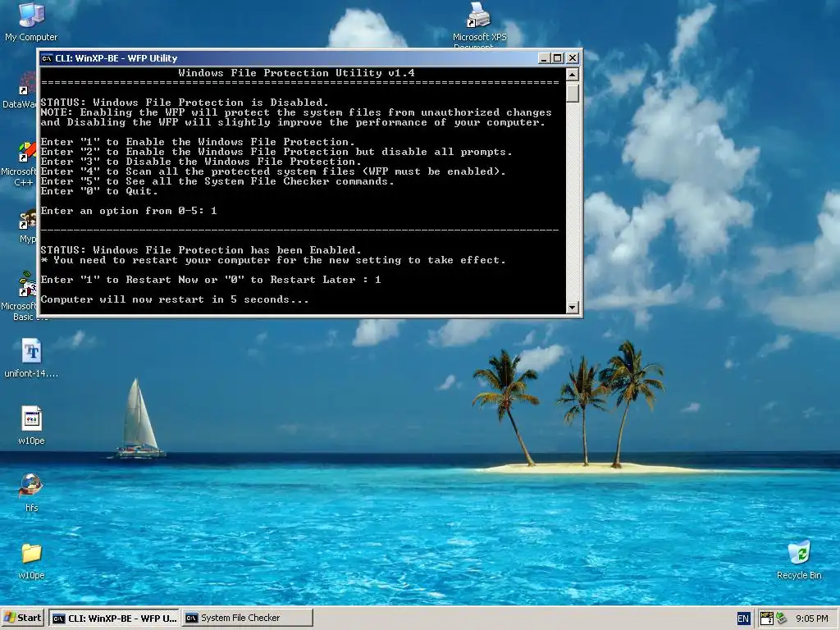Close the WFP Utility console window
Screen dimensions: 840x630
click(x=572, y=58)
